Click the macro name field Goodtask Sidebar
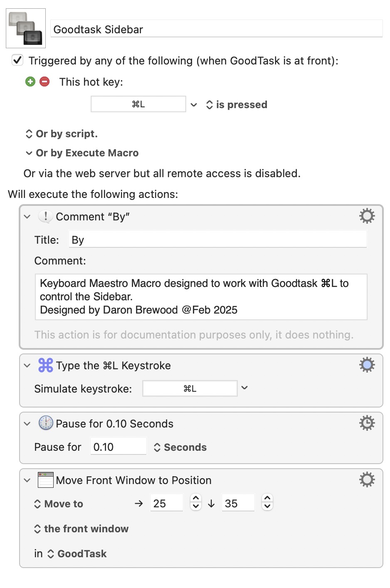The width and height of the screenshot is (390, 588). (x=216, y=29)
